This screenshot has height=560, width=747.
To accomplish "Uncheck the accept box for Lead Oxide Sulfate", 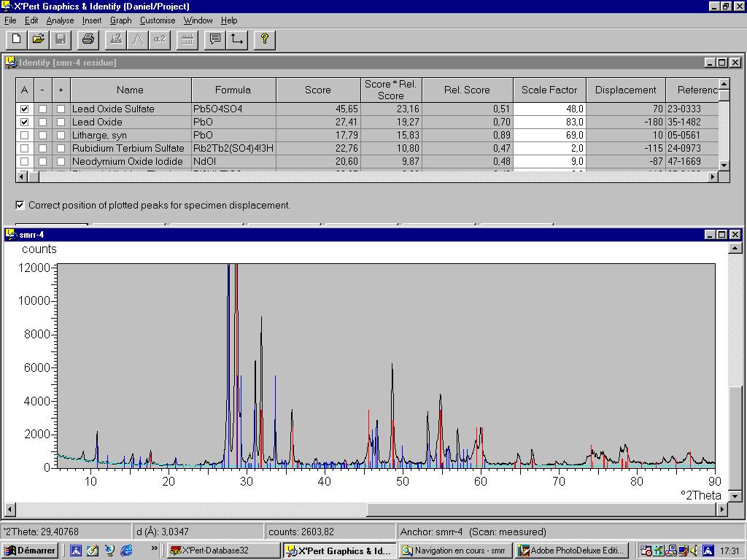I will pos(25,109).
